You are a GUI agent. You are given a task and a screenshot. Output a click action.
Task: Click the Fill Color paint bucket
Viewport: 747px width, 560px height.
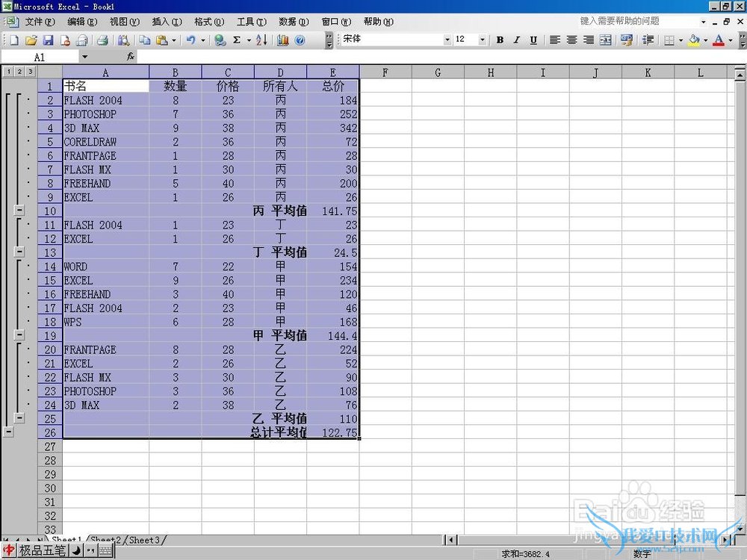pos(694,40)
